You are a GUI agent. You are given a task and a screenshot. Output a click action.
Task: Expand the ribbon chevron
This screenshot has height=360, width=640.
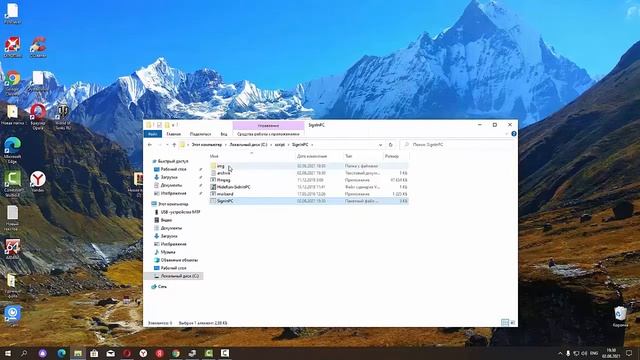[x=507, y=134]
